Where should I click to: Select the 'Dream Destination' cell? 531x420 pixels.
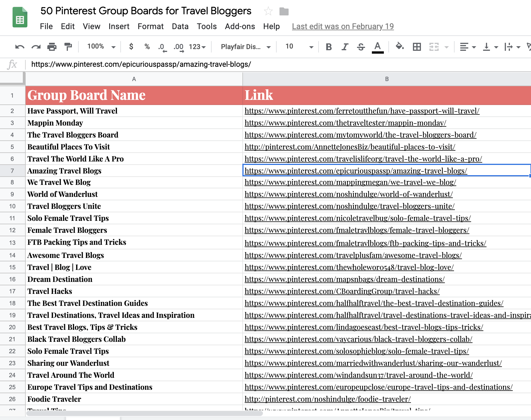click(x=134, y=279)
